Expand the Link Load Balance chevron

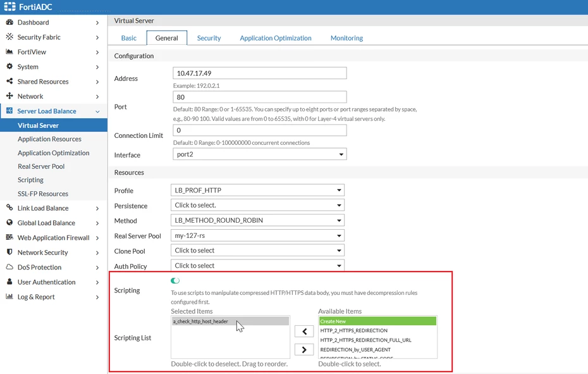coord(97,208)
